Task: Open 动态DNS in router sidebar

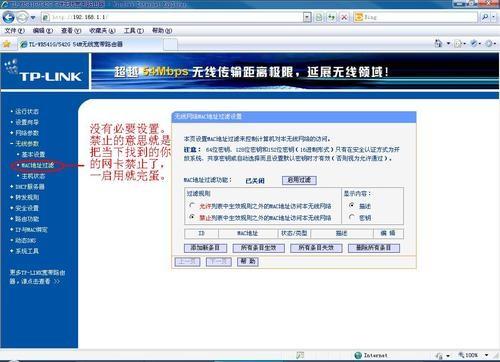Action: pyautogui.click(x=25, y=240)
